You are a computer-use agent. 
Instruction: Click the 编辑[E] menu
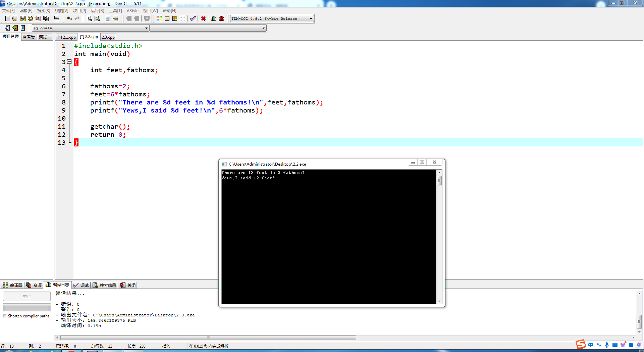(x=26, y=10)
